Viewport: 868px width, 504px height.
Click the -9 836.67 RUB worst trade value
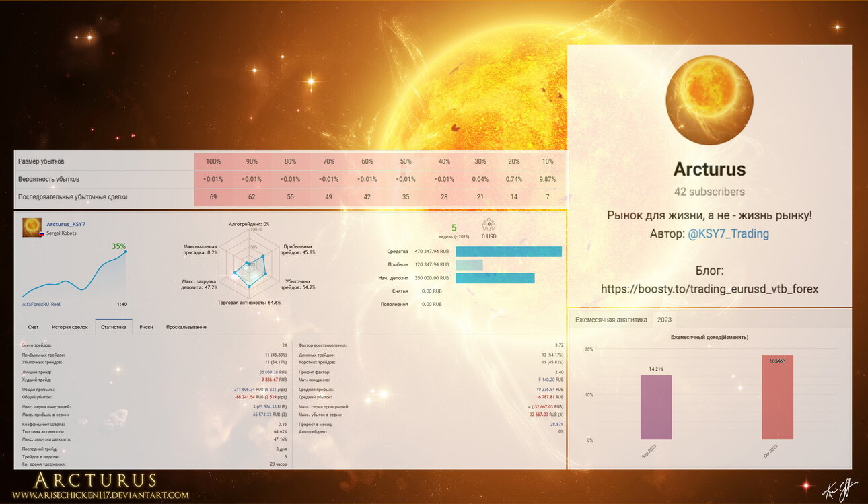tap(273, 380)
